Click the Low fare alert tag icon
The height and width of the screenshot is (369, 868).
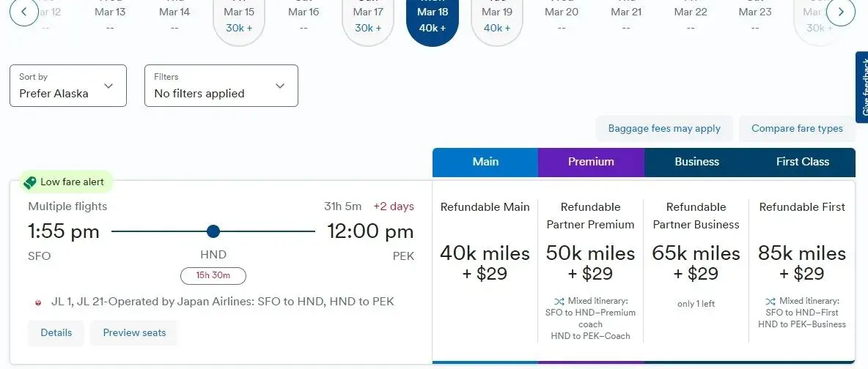point(30,182)
